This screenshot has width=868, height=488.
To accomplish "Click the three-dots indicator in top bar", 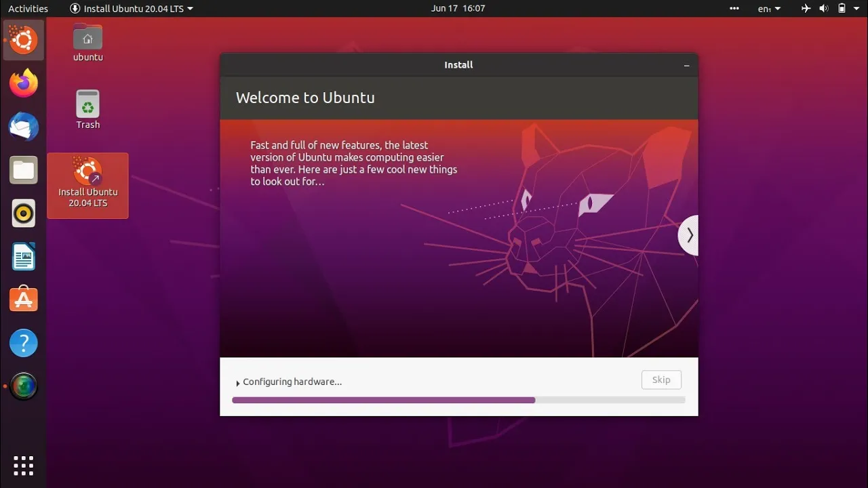I will [734, 9].
